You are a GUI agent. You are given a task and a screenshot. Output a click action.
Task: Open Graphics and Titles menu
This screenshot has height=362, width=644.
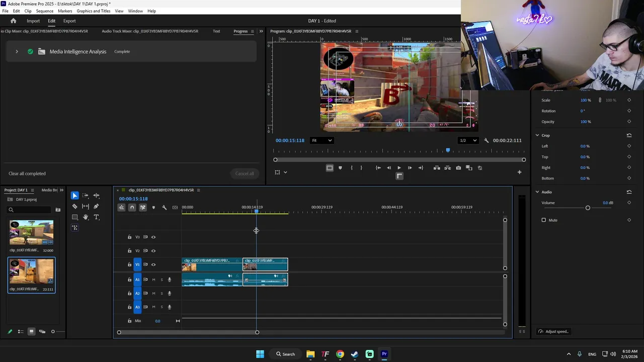click(x=94, y=11)
